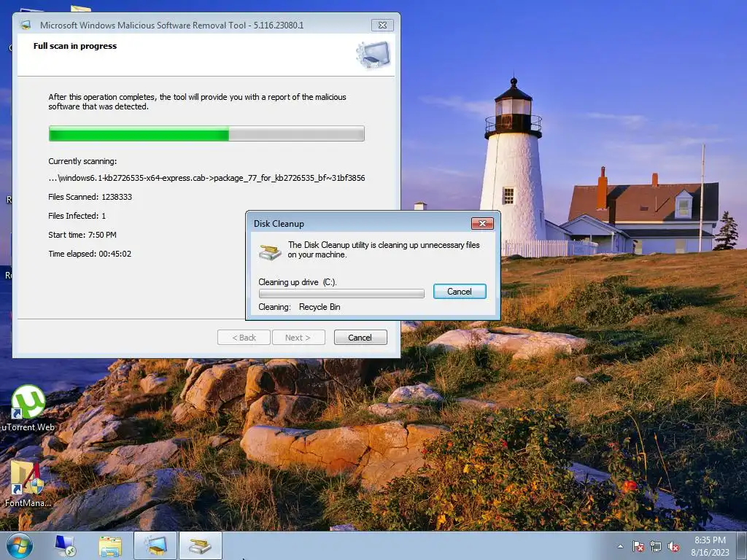Click the disabled < Back button
Image resolution: width=747 pixels, height=560 pixels.
coord(244,337)
